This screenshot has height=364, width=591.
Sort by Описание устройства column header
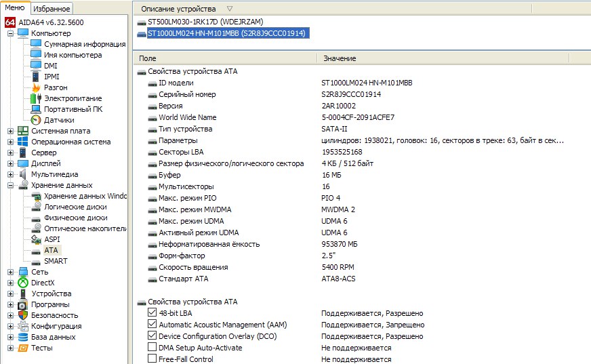pyautogui.click(x=332, y=9)
